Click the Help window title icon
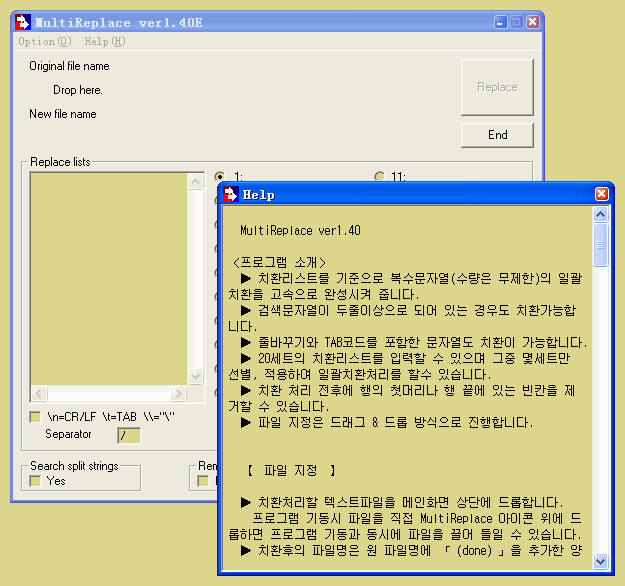 point(230,194)
